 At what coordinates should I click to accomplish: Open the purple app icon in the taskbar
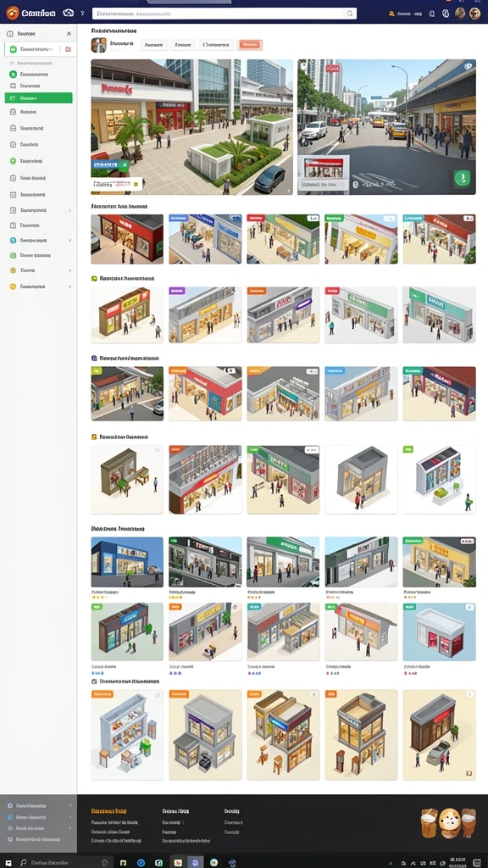(x=195, y=862)
